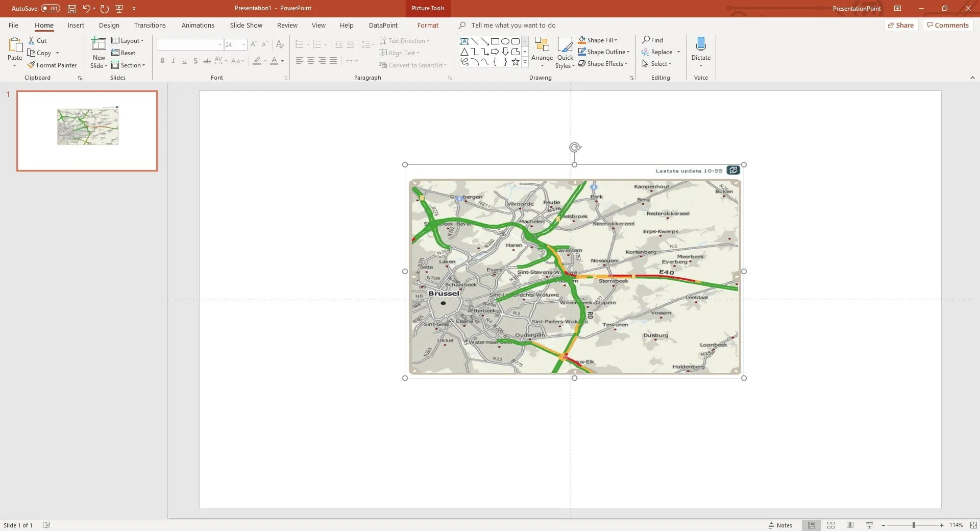The image size is (980, 531).
Task: Switch to the Picture Tools Format tab
Action: point(428,26)
